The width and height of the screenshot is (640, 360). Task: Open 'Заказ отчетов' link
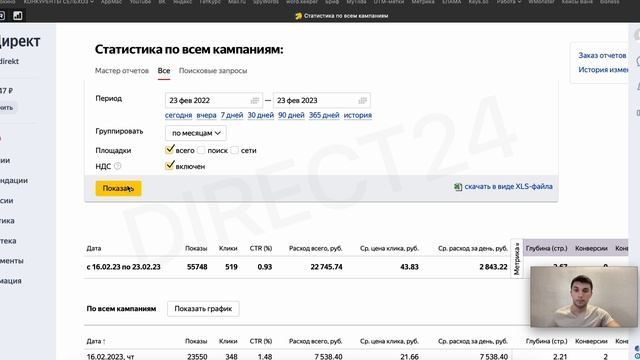(602, 56)
